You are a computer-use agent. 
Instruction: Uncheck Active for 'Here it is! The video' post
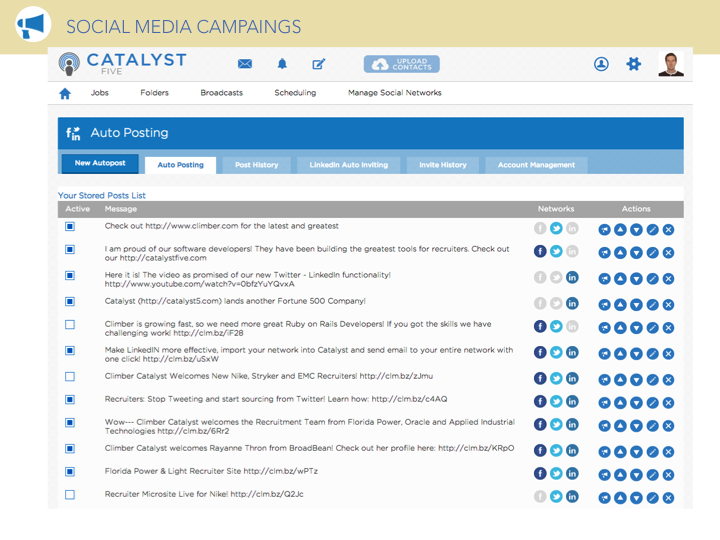pos(70,276)
